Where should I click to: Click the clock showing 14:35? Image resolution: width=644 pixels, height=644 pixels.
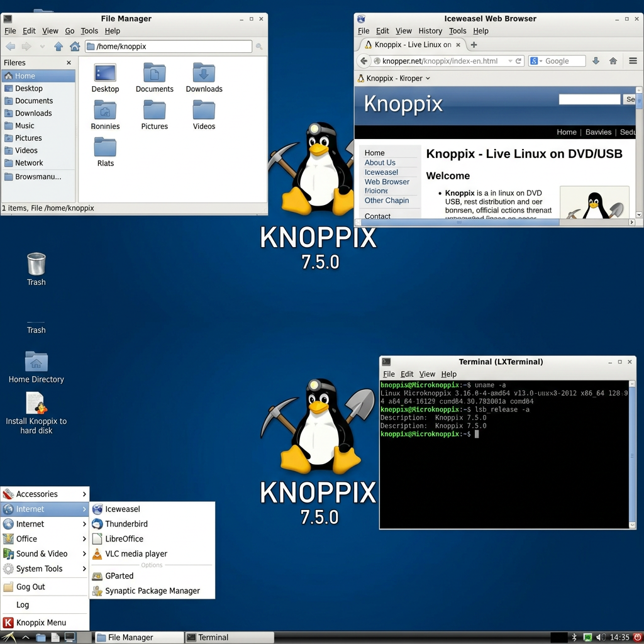point(619,638)
